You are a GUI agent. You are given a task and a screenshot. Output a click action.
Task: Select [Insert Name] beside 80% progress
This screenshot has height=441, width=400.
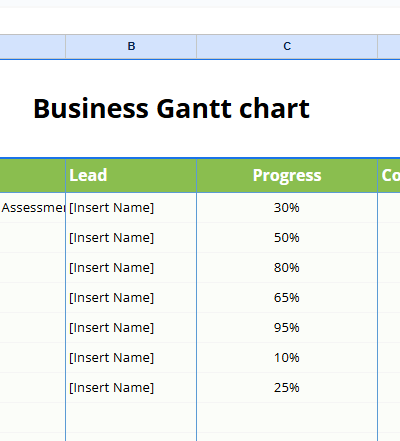pos(131,268)
